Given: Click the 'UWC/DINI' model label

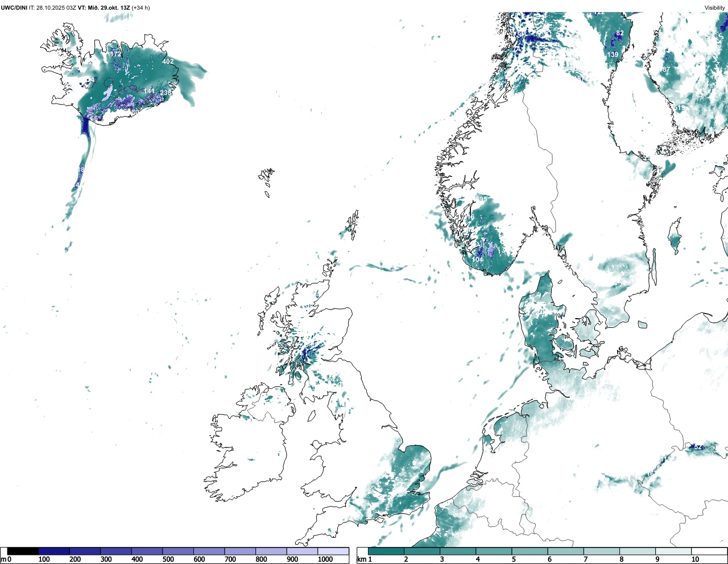Looking at the screenshot, I should pos(14,7).
